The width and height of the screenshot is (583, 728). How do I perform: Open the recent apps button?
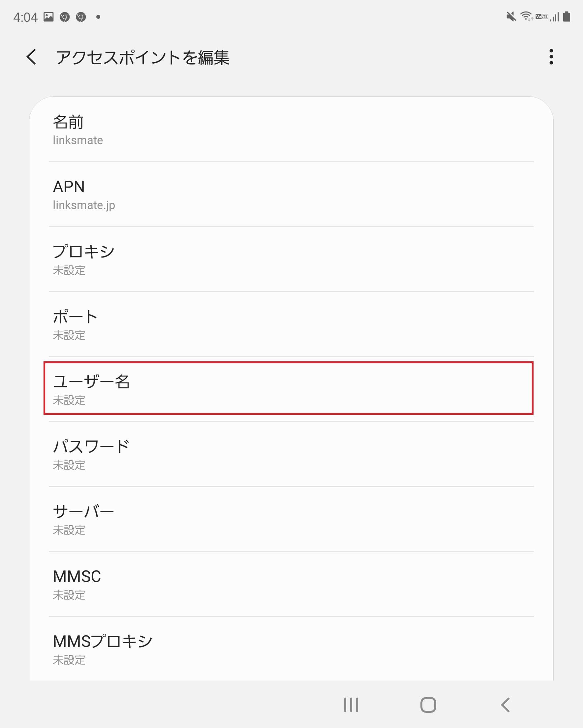tap(351, 705)
